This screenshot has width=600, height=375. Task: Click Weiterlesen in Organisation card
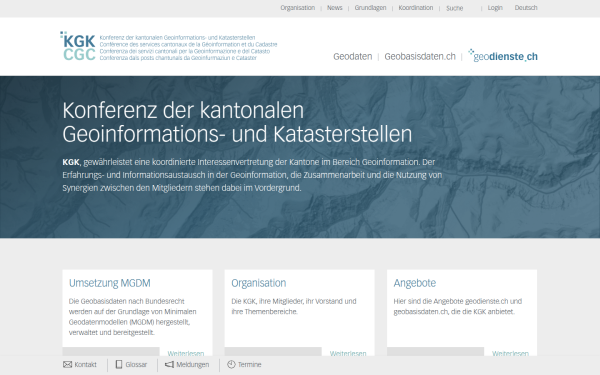coord(348,353)
